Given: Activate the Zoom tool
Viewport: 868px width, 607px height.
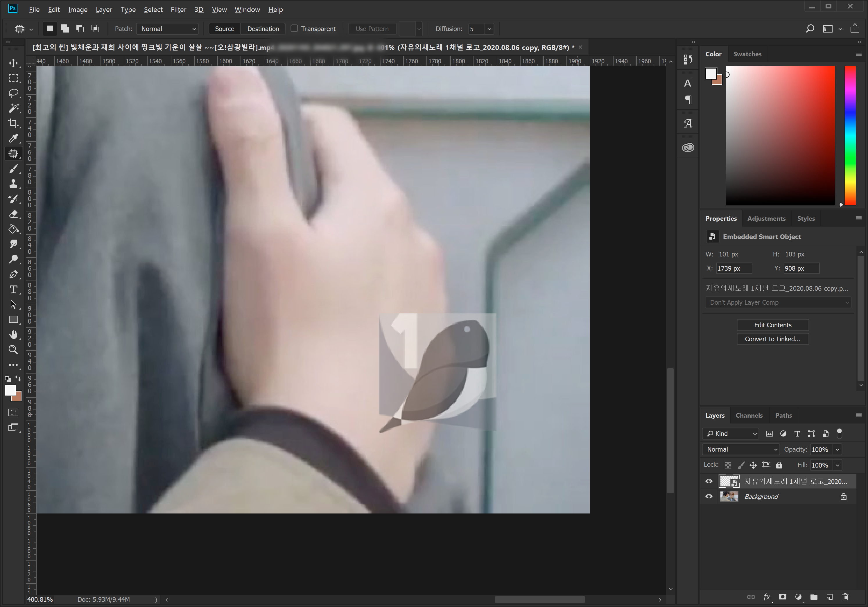Looking at the screenshot, I should (13, 350).
